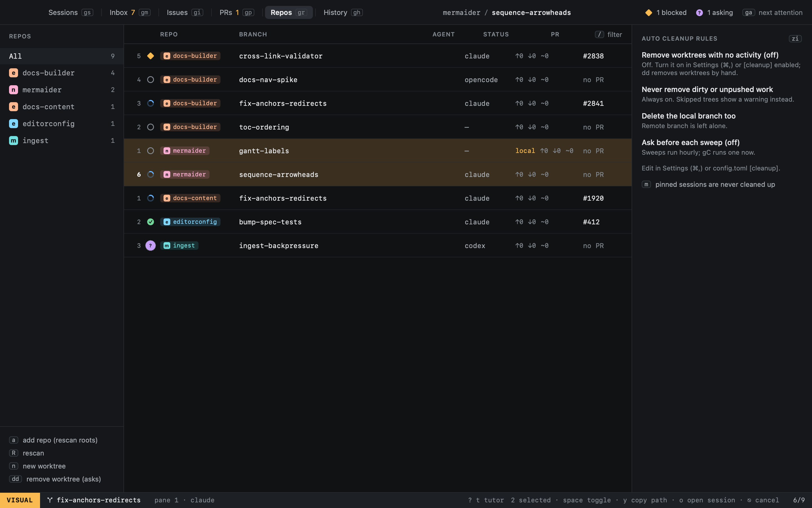Click the blue editorconfig badge icon in sidebar

point(14,124)
